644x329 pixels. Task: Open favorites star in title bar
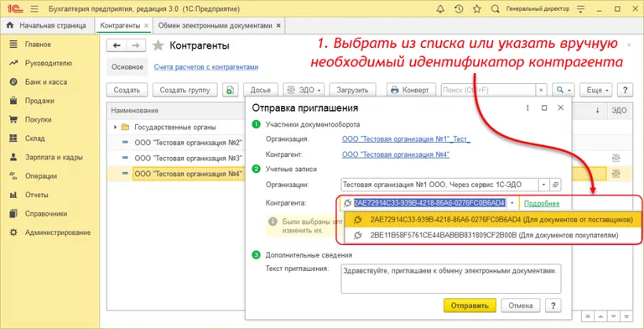pos(477,8)
